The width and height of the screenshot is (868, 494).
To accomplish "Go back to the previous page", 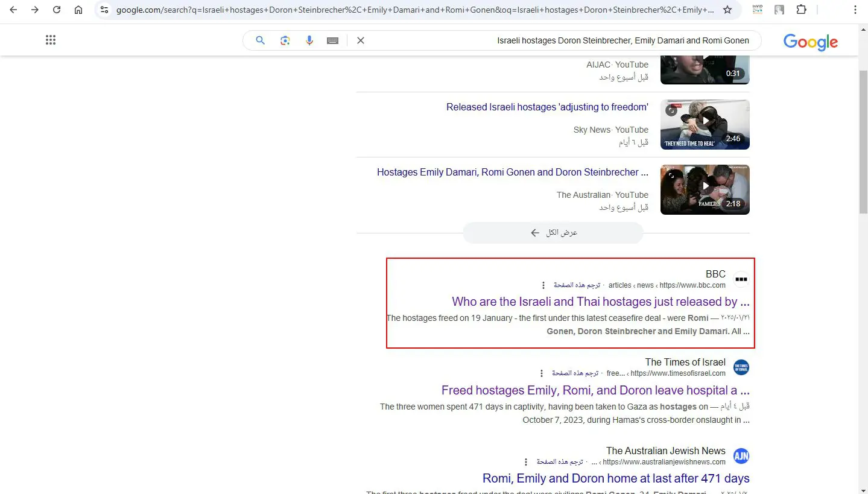I will (x=13, y=10).
